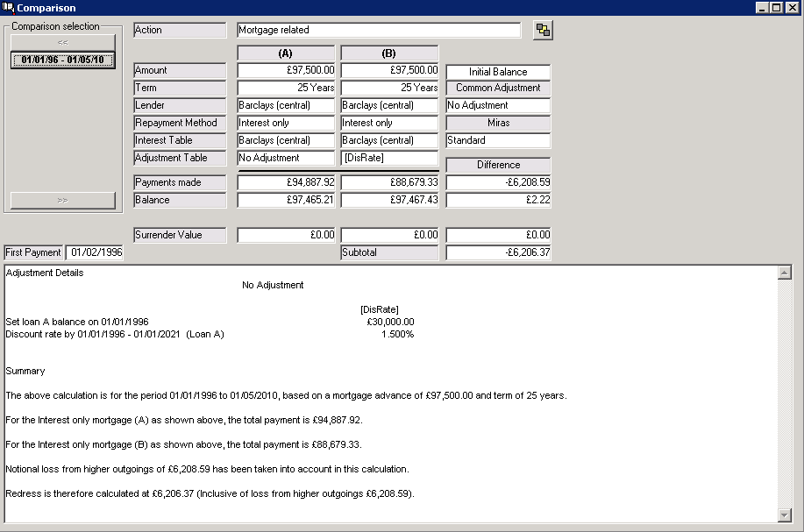Click the Subtotal label
Viewport: 804px width, 532px height.
389,252
